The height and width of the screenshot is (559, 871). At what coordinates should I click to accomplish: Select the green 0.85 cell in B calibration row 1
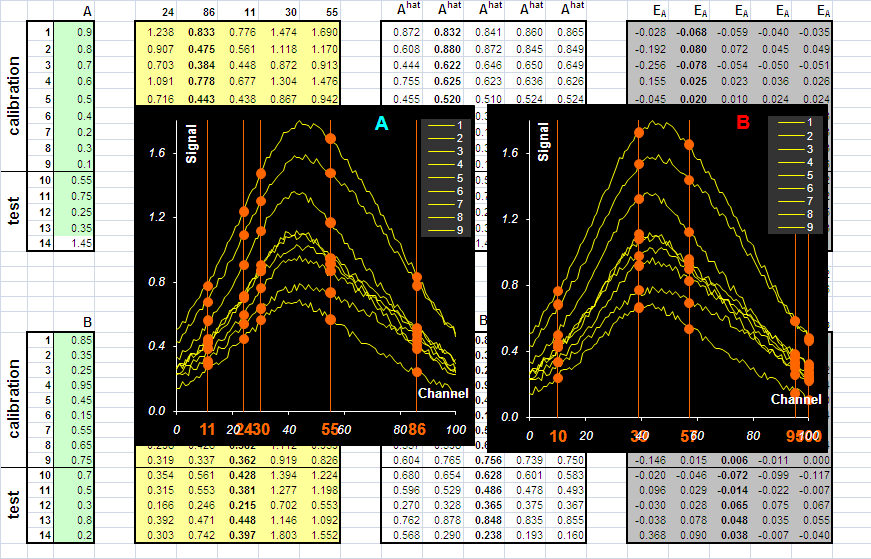click(x=74, y=340)
